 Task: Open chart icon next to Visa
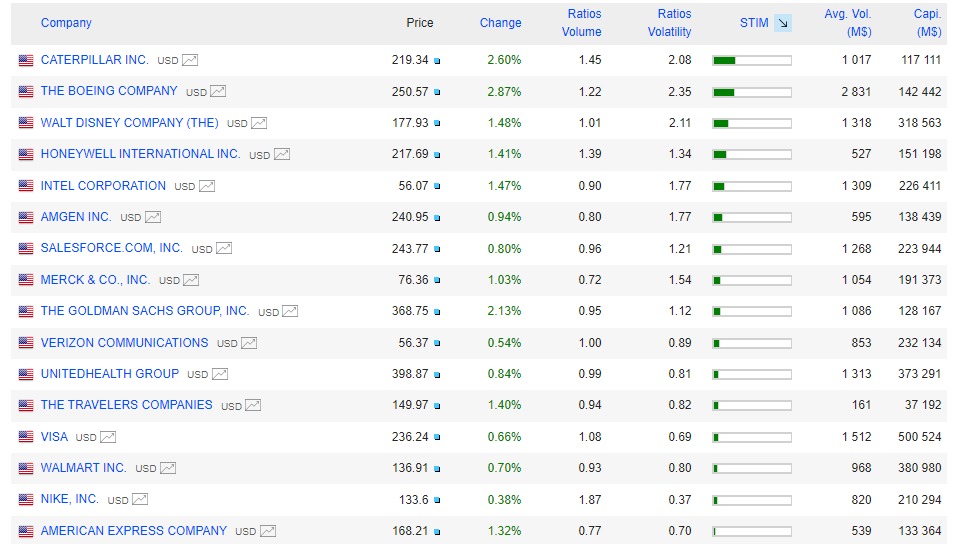pyautogui.click(x=108, y=437)
